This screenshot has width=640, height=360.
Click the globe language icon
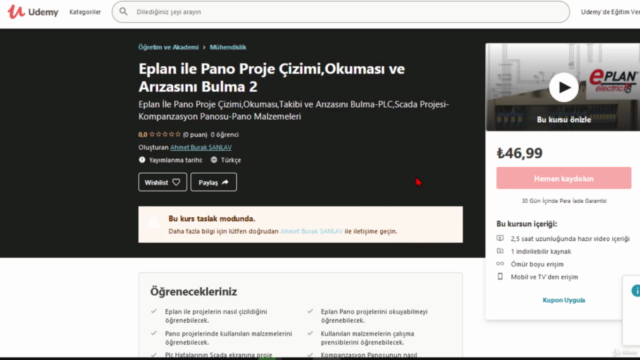pos(214,160)
